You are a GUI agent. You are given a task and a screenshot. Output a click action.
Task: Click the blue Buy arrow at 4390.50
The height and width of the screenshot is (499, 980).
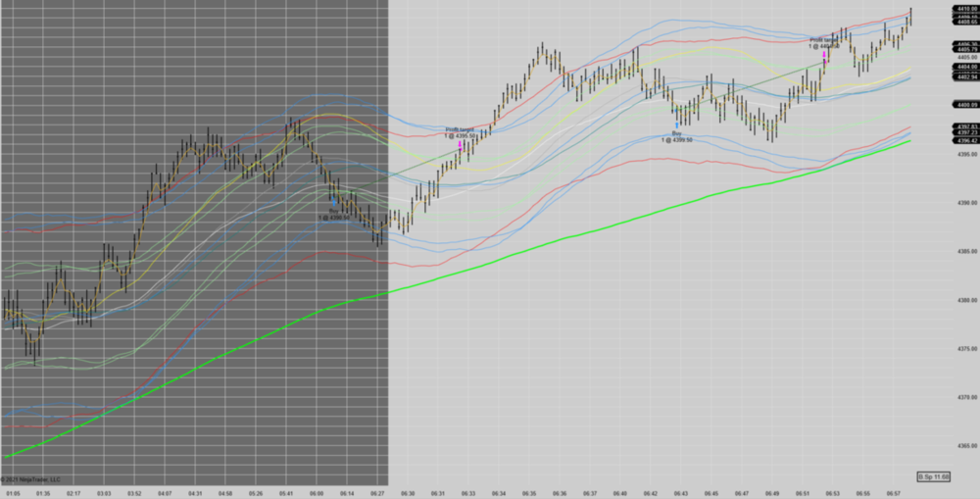[x=333, y=202]
